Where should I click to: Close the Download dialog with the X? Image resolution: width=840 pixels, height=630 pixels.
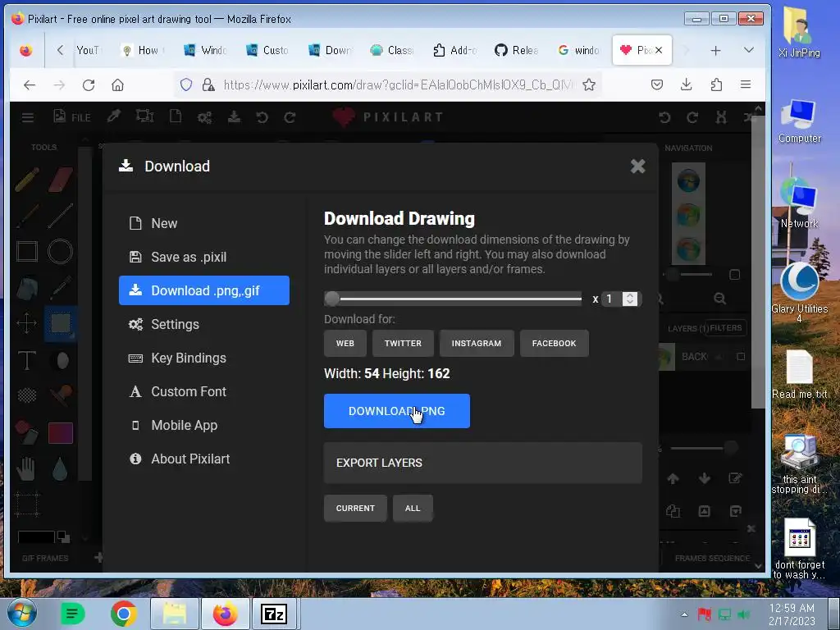coord(637,166)
